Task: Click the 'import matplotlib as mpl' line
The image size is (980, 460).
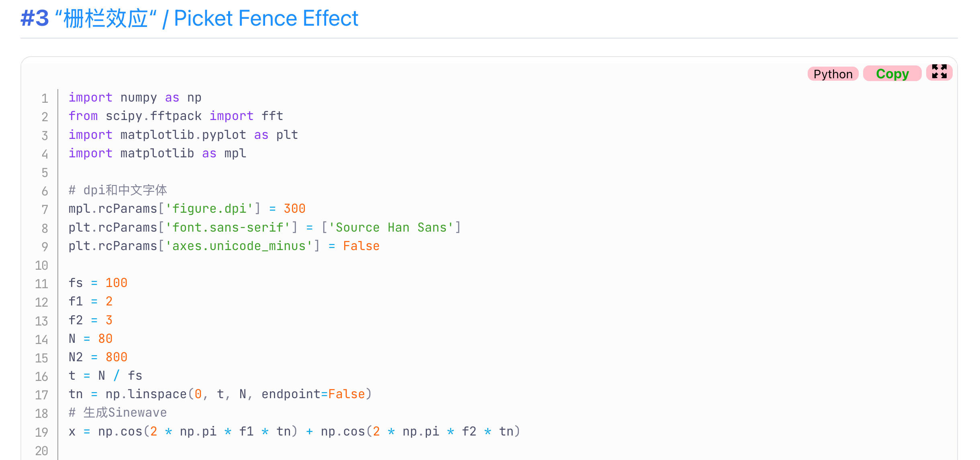Action: (x=157, y=153)
